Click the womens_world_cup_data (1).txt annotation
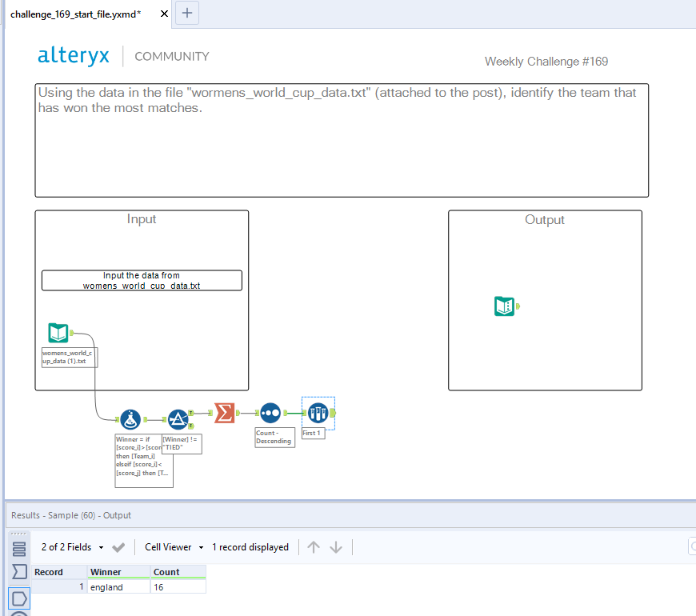The width and height of the screenshot is (696, 616). [70, 358]
